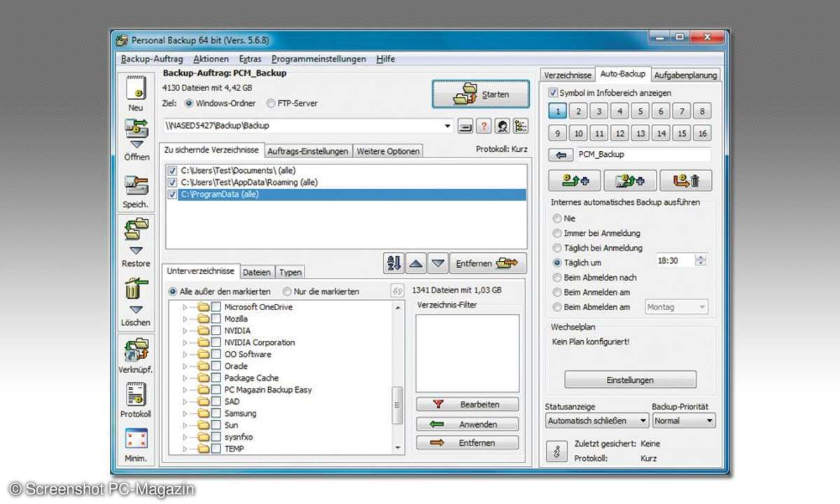Select auto-backup slot number 5
840x504 pixels.
[640, 111]
